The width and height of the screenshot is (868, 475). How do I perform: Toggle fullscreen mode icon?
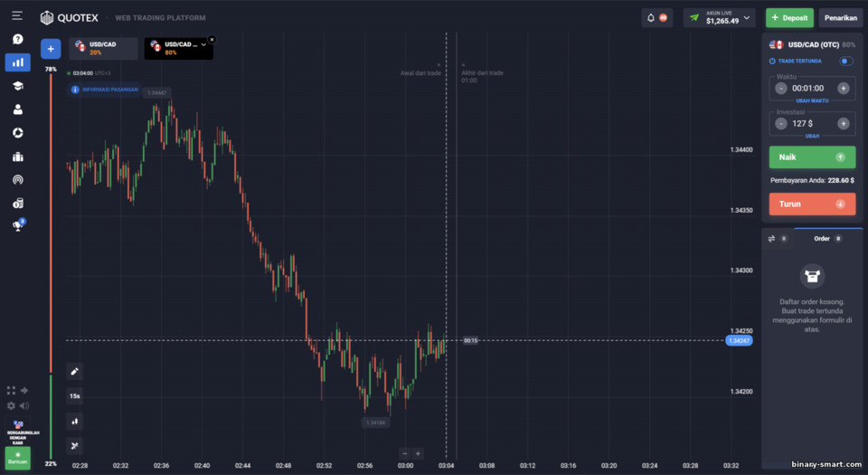pos(11,390)
